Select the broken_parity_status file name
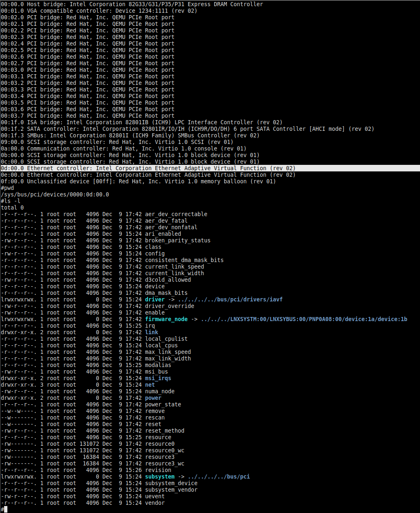420x513 pixels. pyautogui.click(x=178, y=240)
